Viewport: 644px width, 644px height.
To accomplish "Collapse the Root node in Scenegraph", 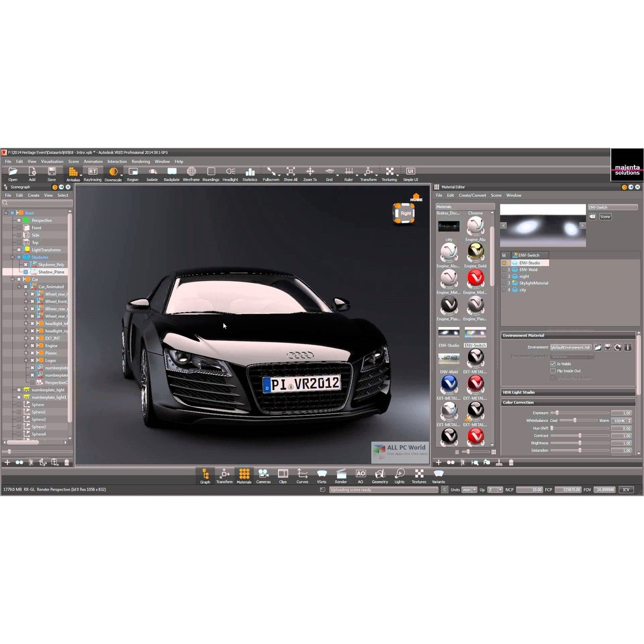I will [6, 213].
